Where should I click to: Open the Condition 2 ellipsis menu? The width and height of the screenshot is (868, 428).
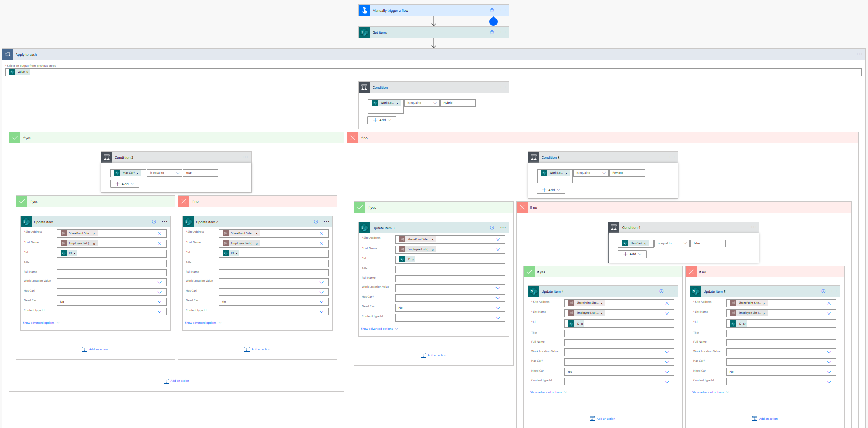pyautogui.click(x=245, y=157)
